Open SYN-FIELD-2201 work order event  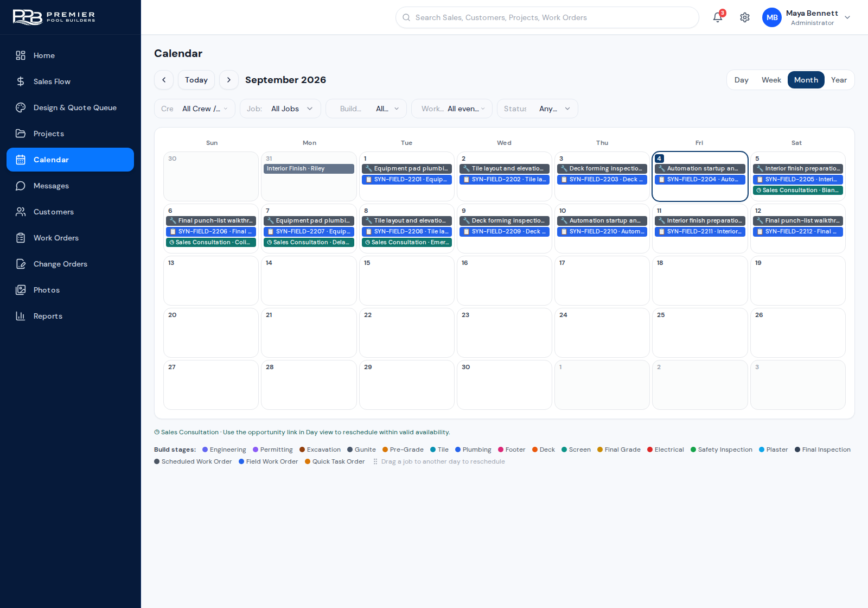(407, 179)
